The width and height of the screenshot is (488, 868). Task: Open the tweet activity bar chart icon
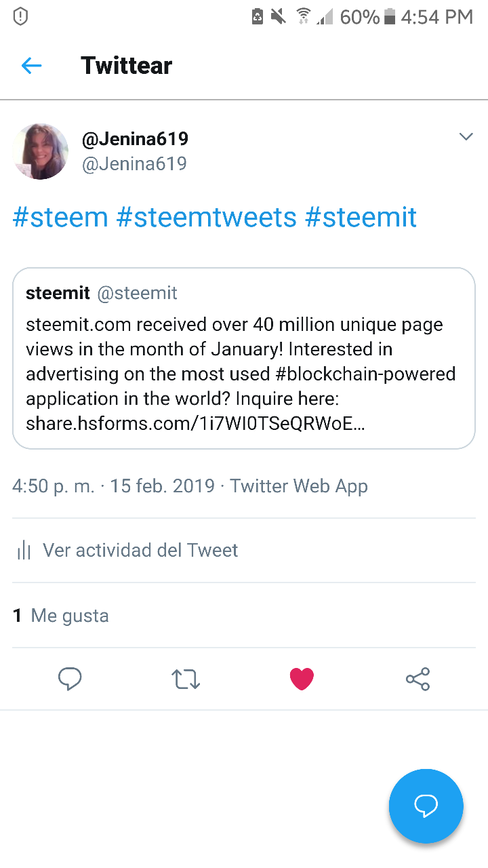tap(24, 550)
